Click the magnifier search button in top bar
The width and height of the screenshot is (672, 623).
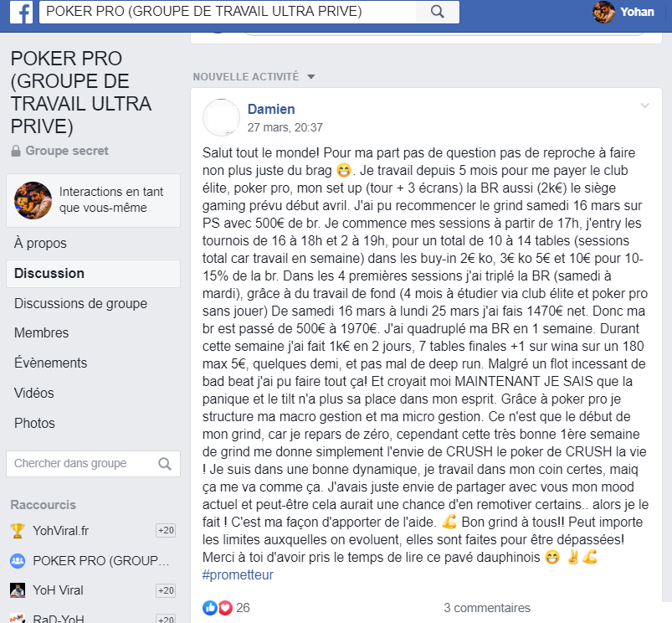click(x=437, y=12)
